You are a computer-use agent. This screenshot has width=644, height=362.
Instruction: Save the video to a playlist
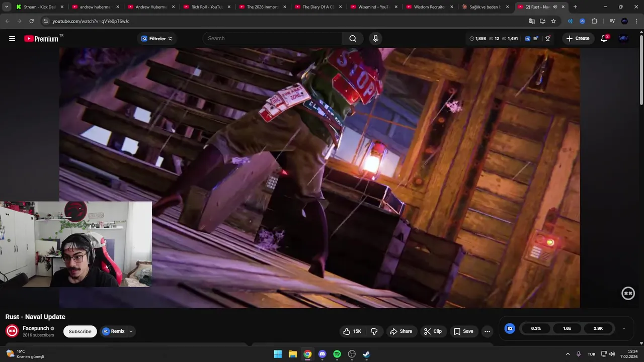[x=463, y=331]
